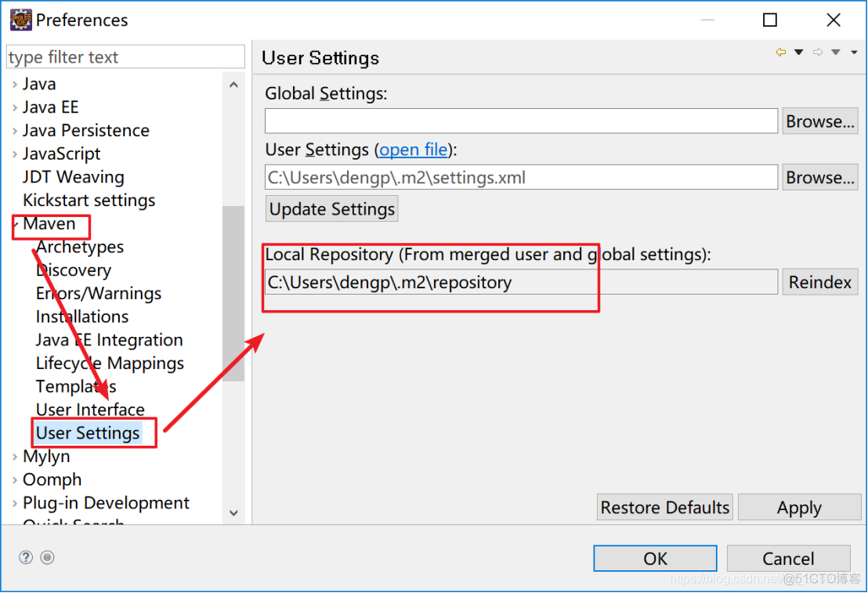Focus the type filter text field
The height and width of the screenshot is (593, 868).
click(125, 57)
